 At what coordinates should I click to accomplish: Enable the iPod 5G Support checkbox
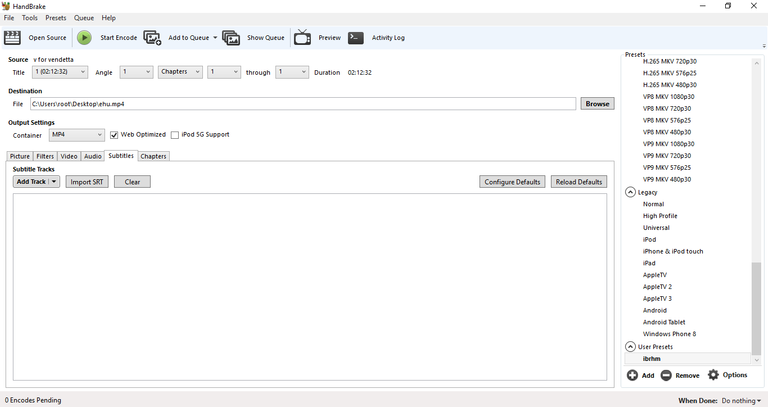coord(175,135)
